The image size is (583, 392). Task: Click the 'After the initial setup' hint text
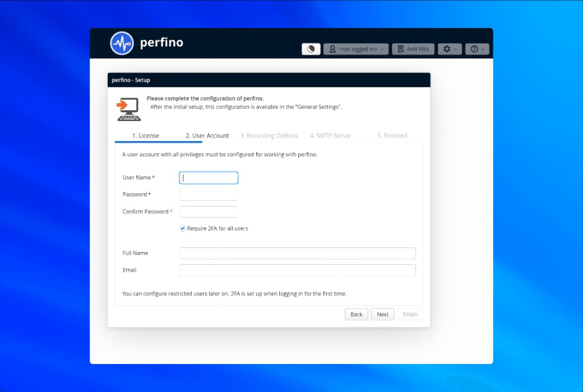[246, 107]
